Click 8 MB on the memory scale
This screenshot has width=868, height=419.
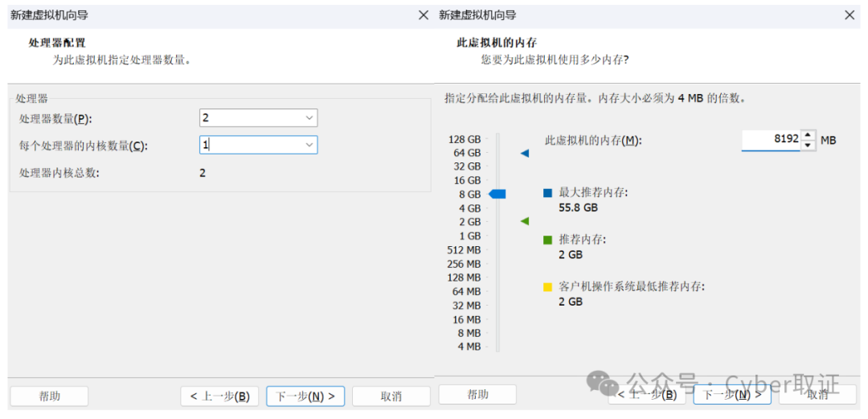(x=469, y=333)
